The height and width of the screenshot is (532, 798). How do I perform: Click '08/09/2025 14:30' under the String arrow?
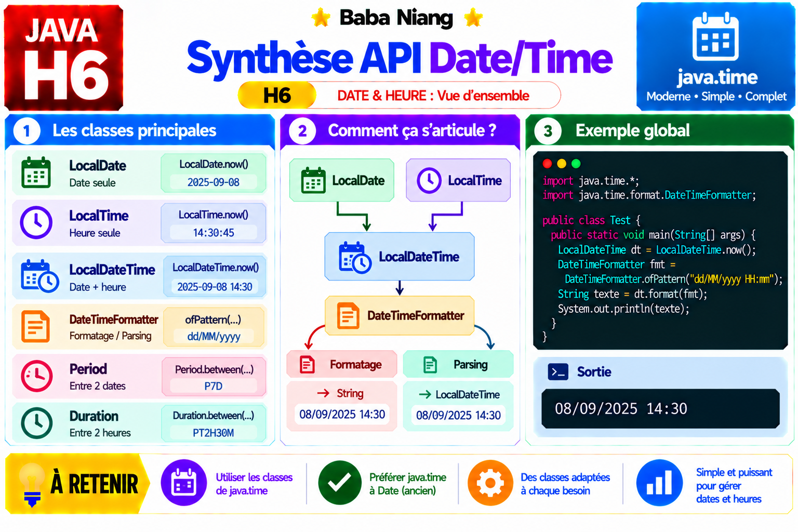(342, 414)
